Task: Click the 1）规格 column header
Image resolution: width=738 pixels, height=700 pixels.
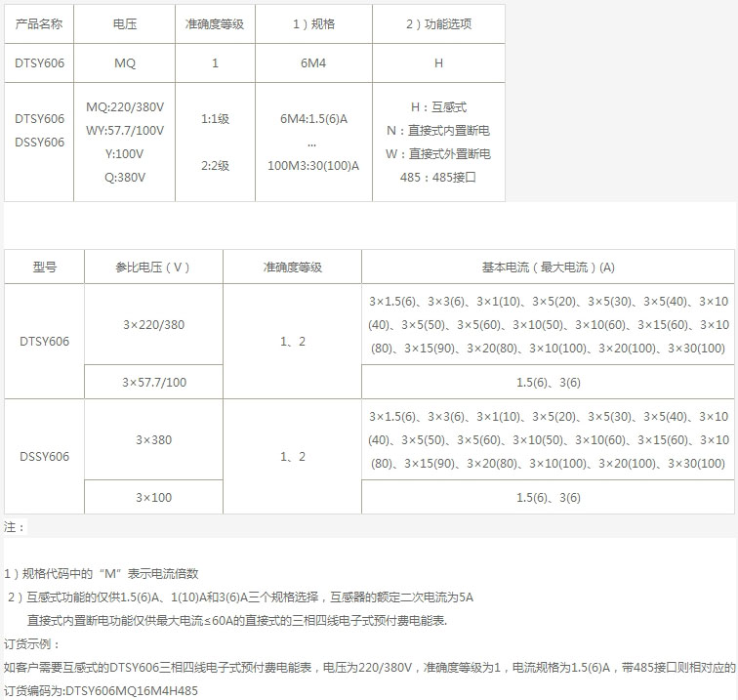Action: [x=313, y=24]
